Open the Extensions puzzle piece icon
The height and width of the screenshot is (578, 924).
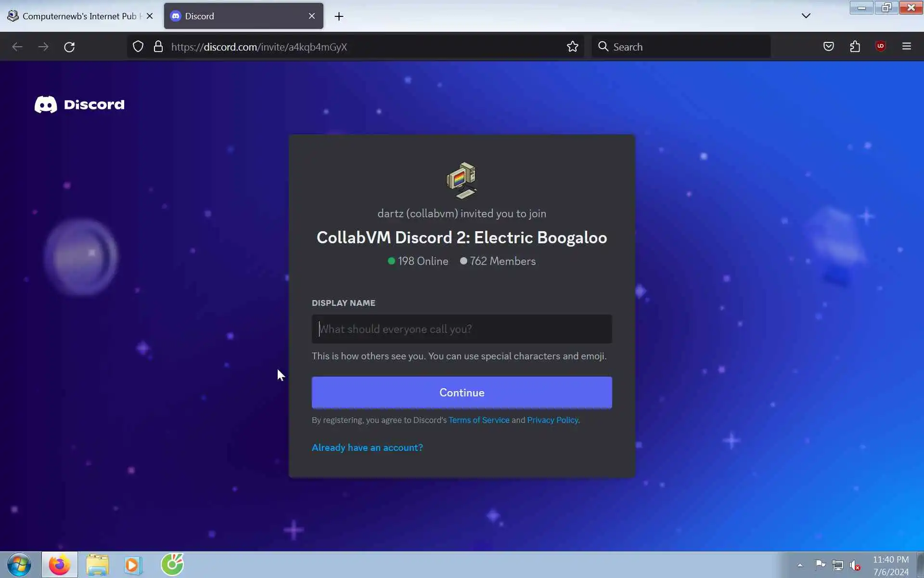(855, 47)
